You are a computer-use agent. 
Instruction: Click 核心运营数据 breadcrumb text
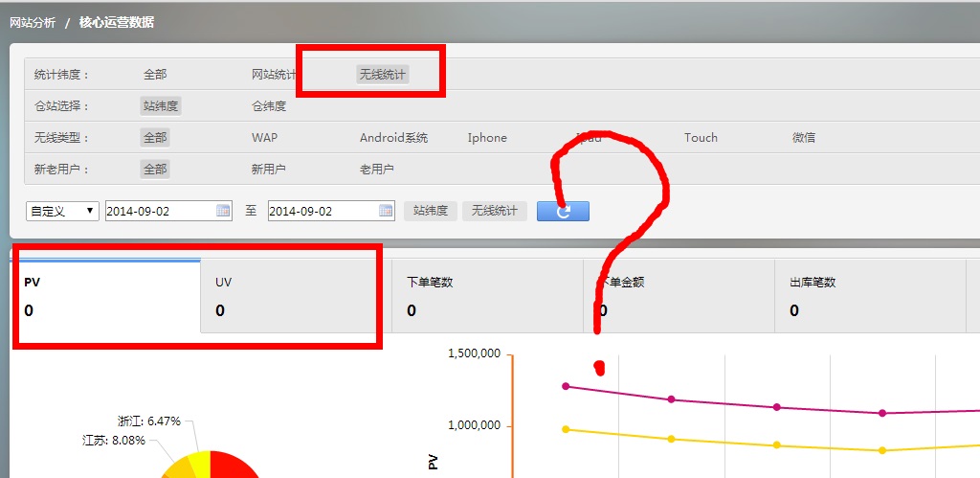[x=116, y=23]
